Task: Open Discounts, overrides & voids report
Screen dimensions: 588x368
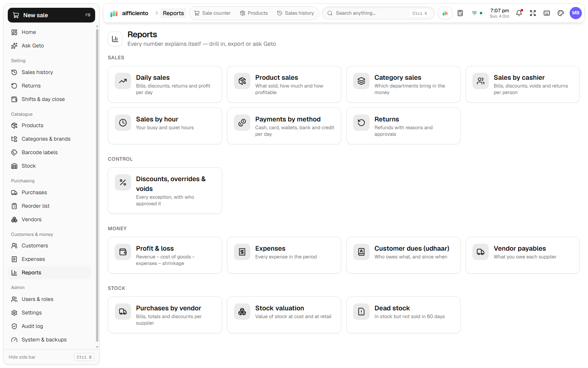Action: point(165,191)
